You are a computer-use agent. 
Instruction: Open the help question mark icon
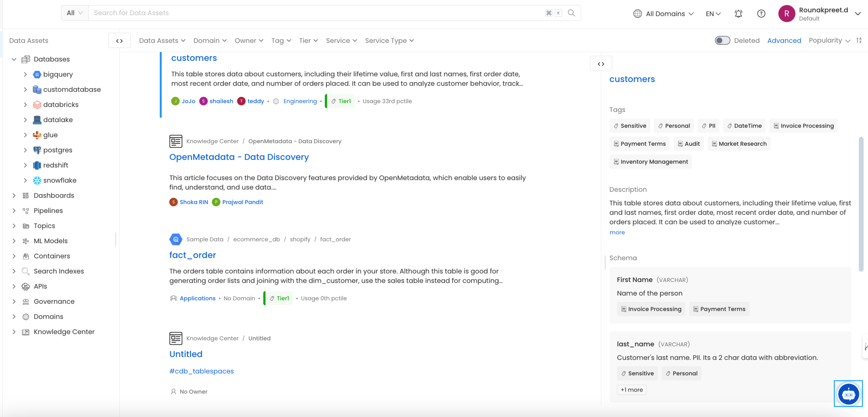761,14
